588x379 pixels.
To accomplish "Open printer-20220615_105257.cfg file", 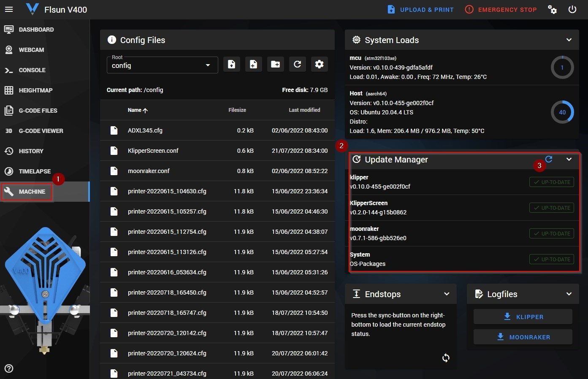I will click(217, 211).
